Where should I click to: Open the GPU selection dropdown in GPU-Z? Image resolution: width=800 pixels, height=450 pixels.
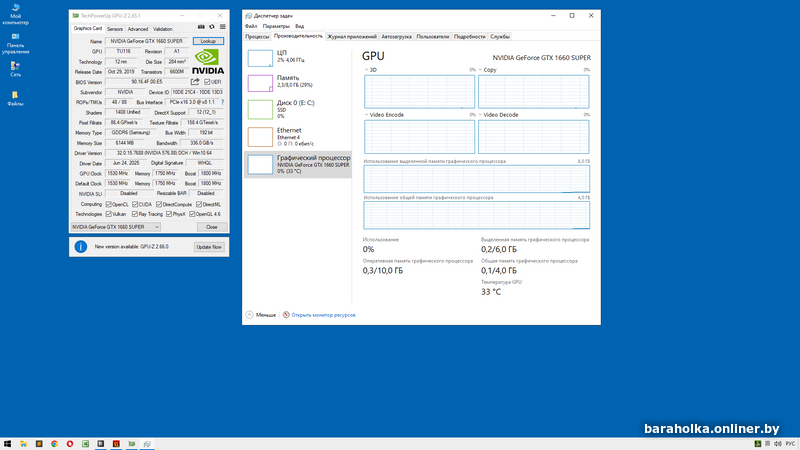click(x=115, y=227)
